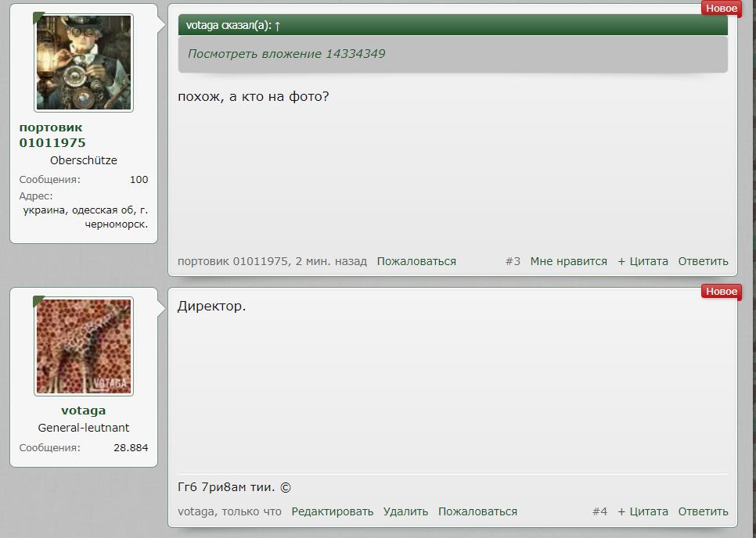Open the votaga username link under giraffe avatar
Viewport: 756px width, 538px height.
pyautogui.click(x=84, y=411)
